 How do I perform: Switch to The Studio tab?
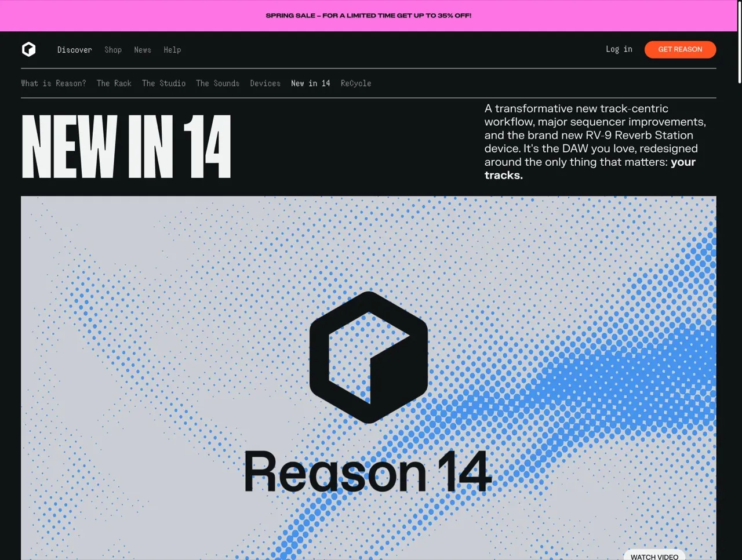tap(164, 83)
